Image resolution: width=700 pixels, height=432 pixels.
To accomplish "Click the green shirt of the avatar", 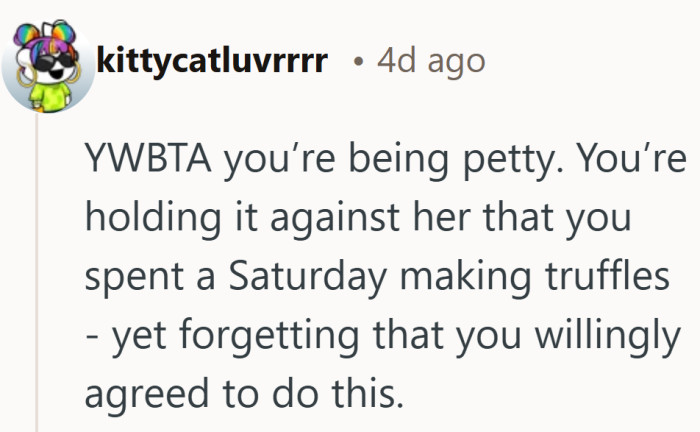I will 46,91.
